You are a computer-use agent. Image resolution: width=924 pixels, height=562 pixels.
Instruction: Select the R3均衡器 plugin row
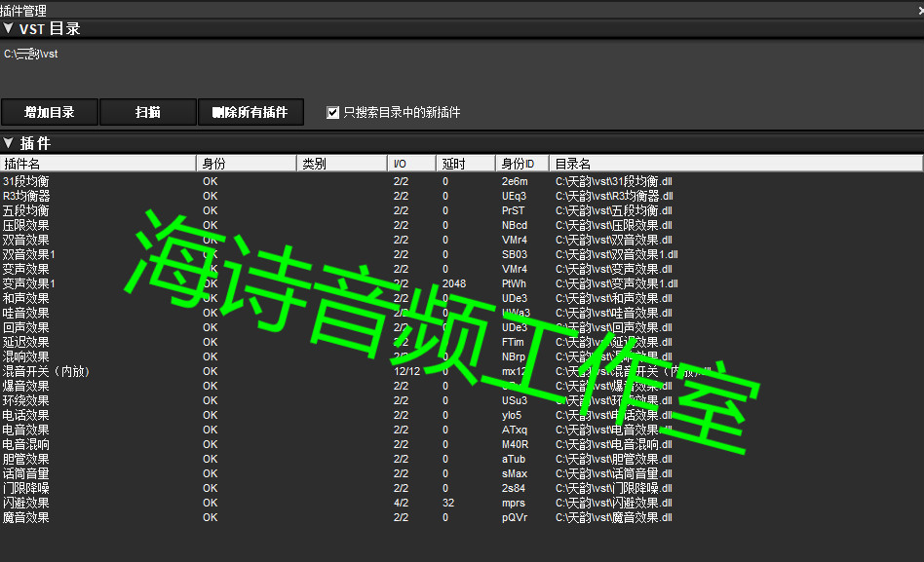(462, 196)
